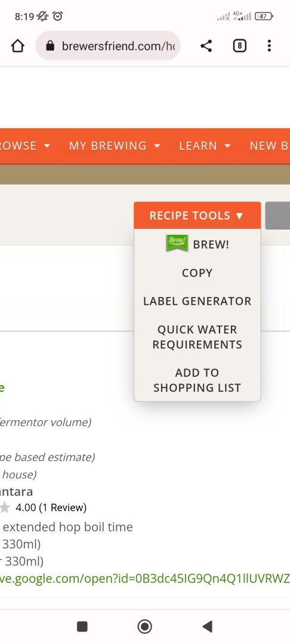Open the tab switcher showing 8 tabs
Screen dimensions: 290x644
point(239,45)
